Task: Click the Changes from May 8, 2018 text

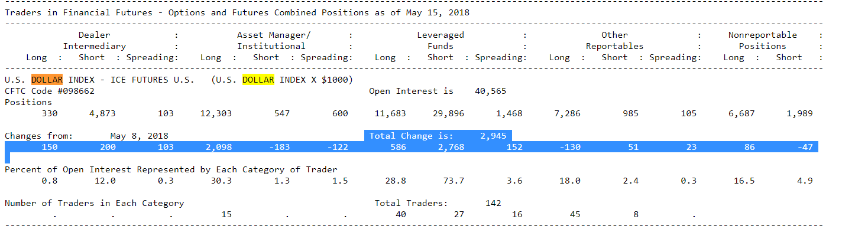Action: point(86,136)
